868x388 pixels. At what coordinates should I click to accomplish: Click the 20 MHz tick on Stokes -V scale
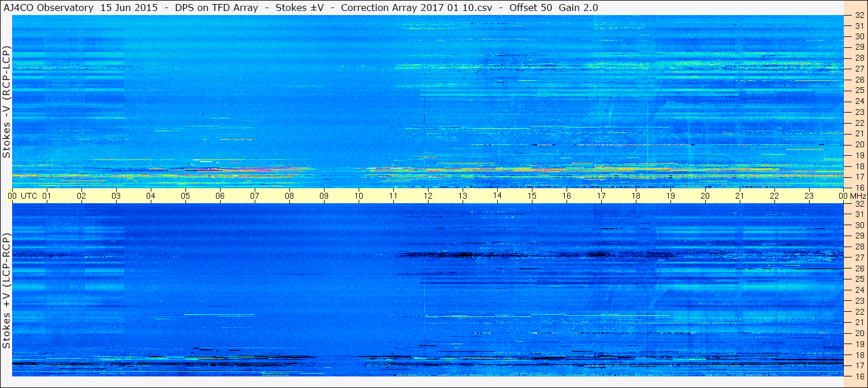tap(859, 144)
